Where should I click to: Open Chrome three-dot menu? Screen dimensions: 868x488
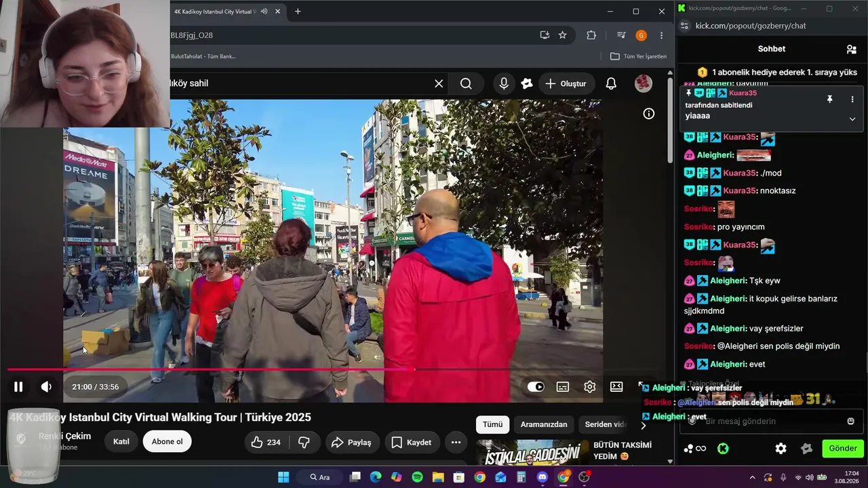click(661, 35)
